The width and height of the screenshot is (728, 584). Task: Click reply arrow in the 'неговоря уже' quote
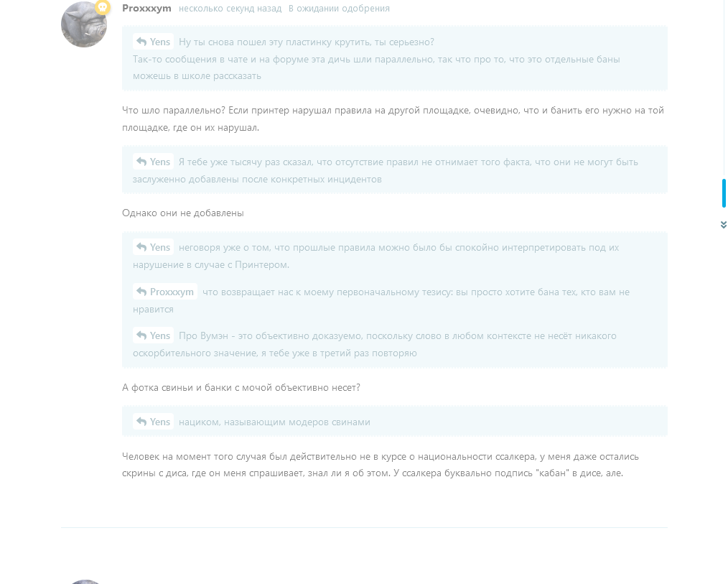[141, 247]
